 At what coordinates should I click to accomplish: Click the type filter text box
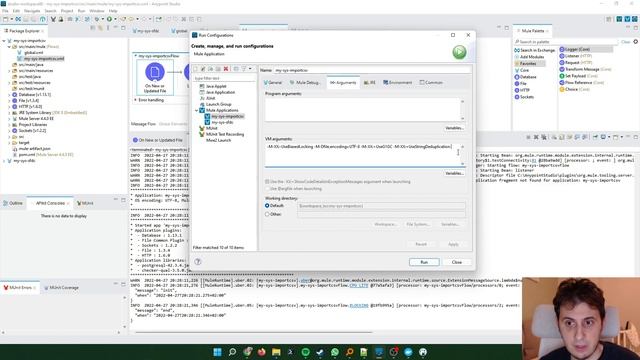tap(224, 78)
